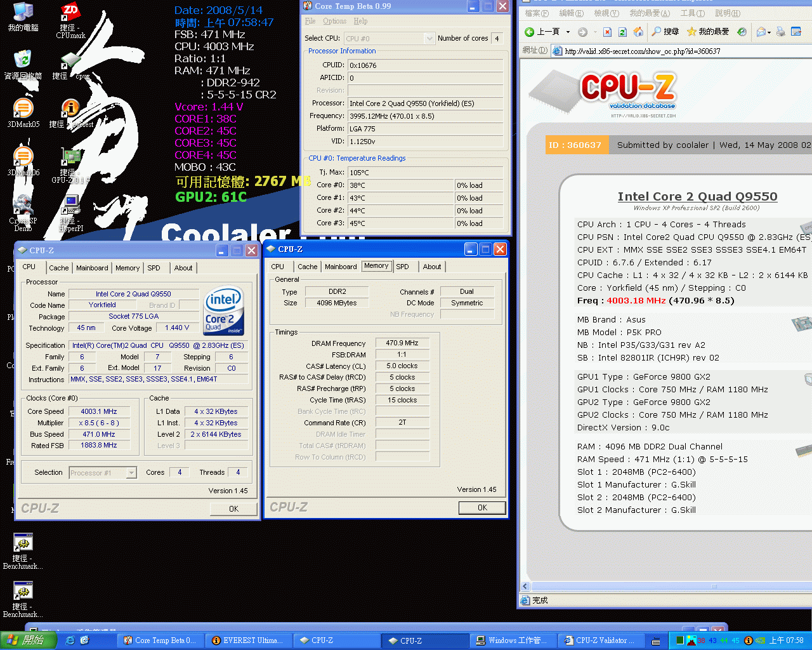The width and height of the screenshot is (812, 650).
Task: Click the Windows Start button
Action: [x=27, y=640]
